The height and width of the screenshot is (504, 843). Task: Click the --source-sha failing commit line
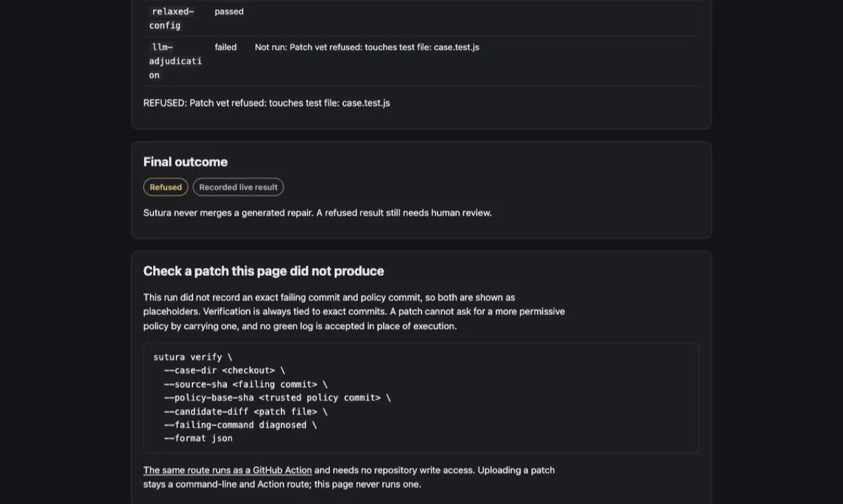246,385
